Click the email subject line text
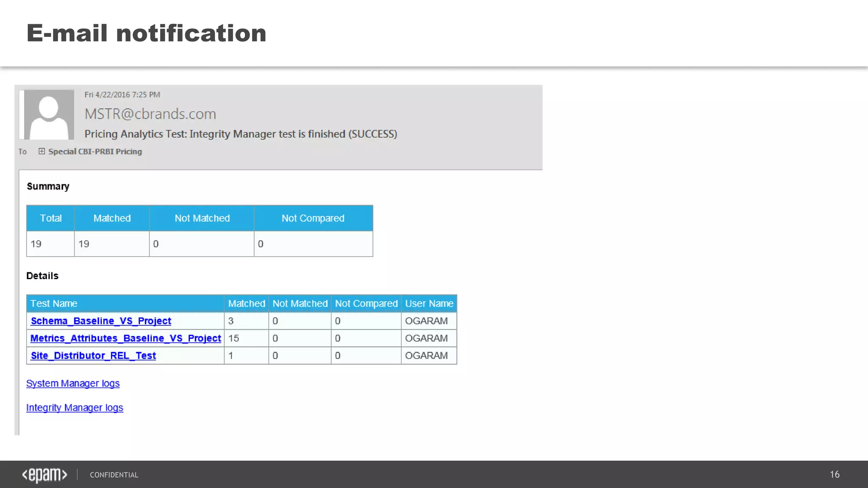 pyautogui.click(x=240, y=134)
